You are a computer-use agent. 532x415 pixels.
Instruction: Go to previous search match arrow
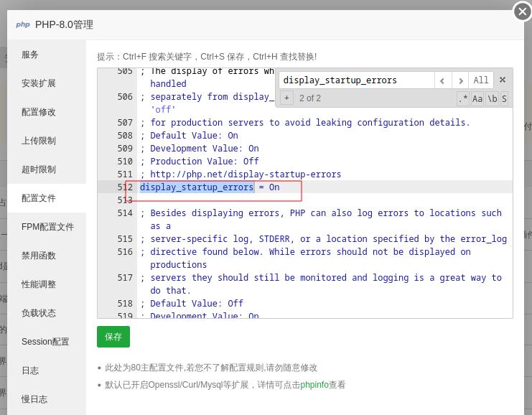point(443,80)
